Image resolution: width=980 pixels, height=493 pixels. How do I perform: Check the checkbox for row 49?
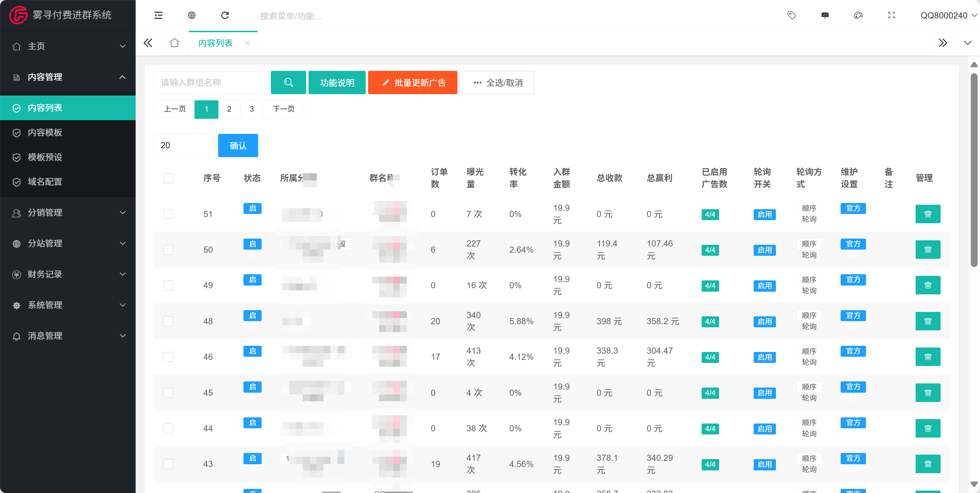click(x=168, y=285)
